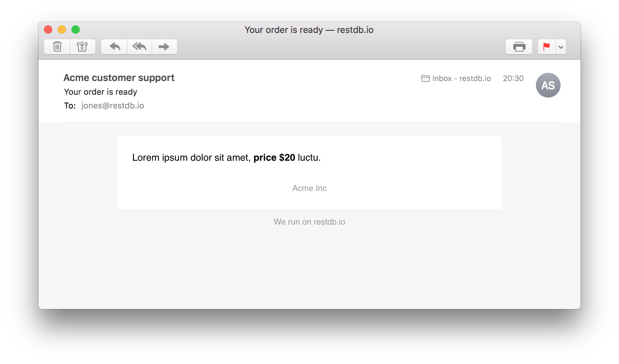Screen dimensions: 619x364
Task: Print the email using printer icon
Action: [519, 47]
